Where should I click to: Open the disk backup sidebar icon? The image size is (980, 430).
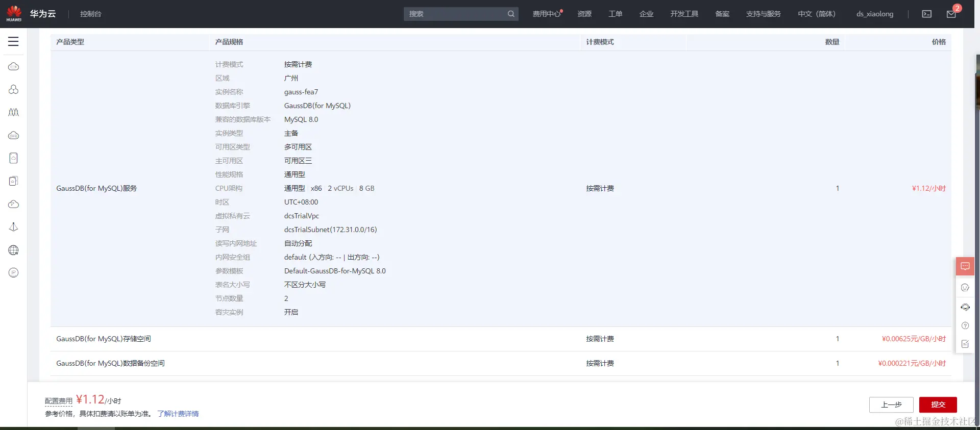pyautogui.click(x=14, y=181)
